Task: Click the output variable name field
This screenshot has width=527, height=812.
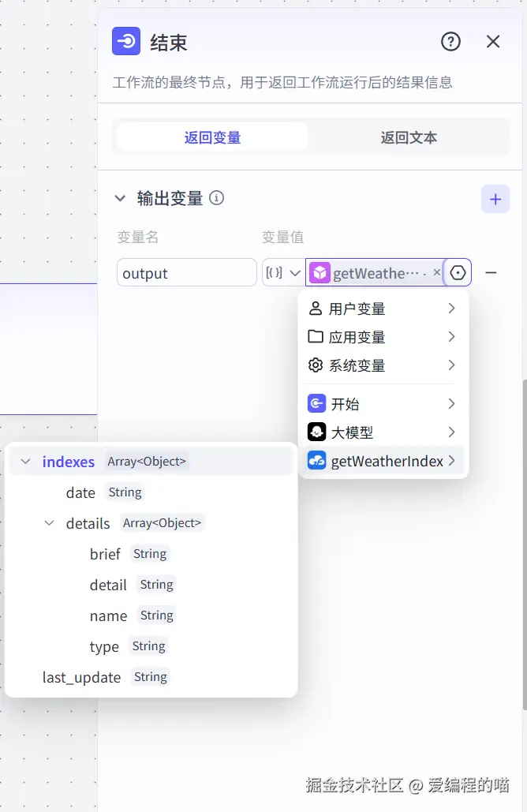Action: pos(186,272)
